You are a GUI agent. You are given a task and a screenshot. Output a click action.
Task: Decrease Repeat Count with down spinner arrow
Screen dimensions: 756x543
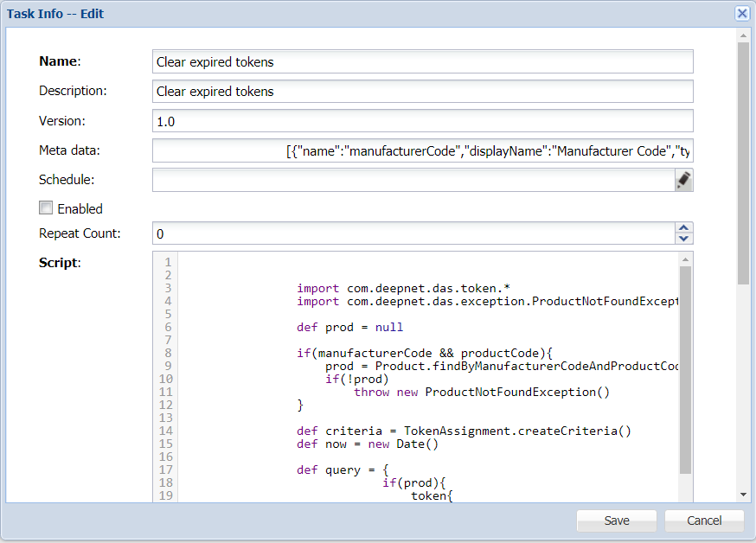click(683, 239)
